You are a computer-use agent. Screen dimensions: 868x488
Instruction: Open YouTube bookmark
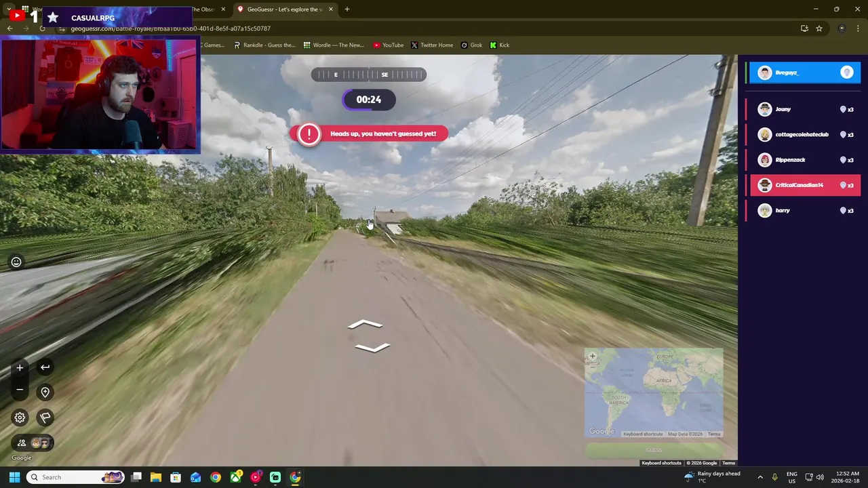click(x=388, y=45)
